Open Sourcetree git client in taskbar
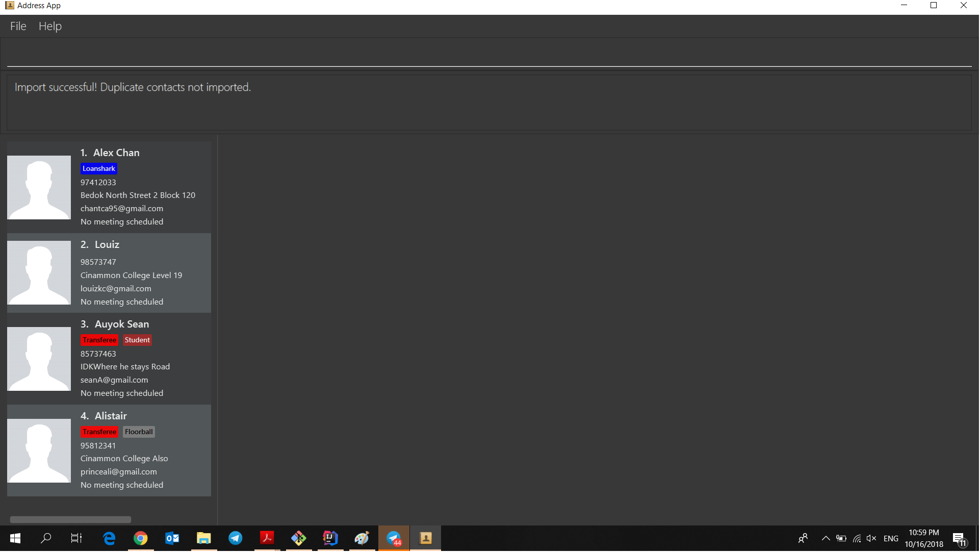 [x=299, y=539]
